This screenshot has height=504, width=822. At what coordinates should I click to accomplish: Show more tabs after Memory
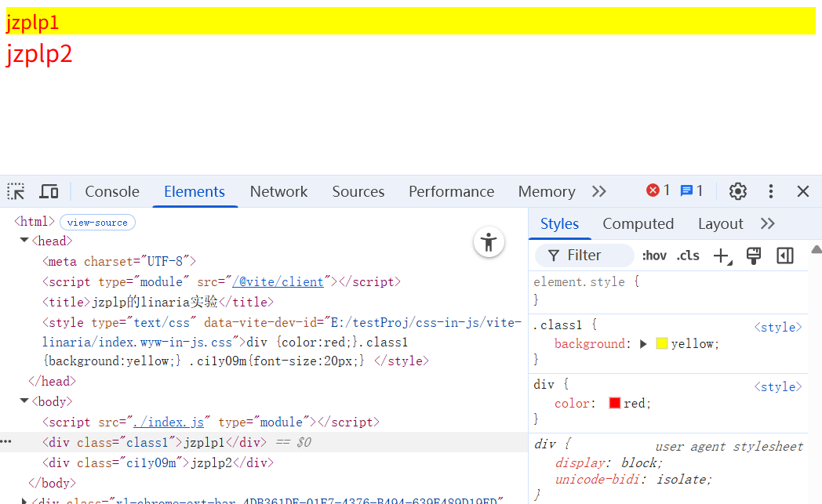[x=599, y=191]
